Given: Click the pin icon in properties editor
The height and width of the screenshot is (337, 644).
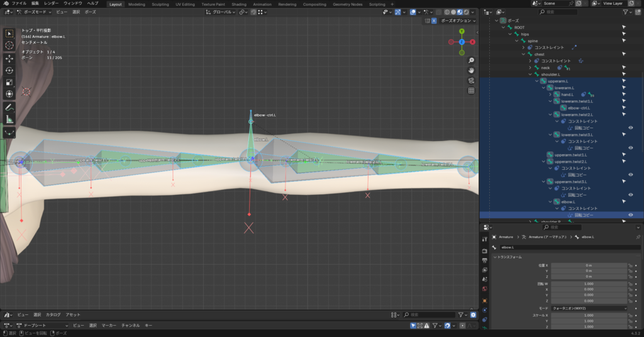Looking at the screenshot, I should (x=638, y=237).
